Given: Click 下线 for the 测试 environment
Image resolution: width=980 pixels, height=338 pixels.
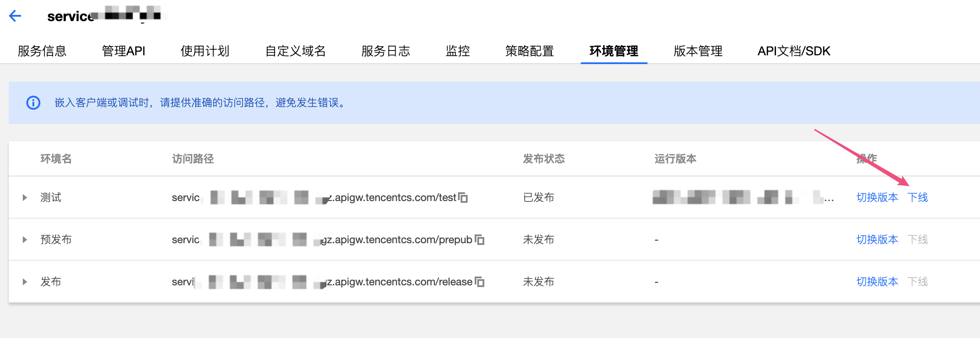Looking at the screenshot, I should [x=918, y=198].
